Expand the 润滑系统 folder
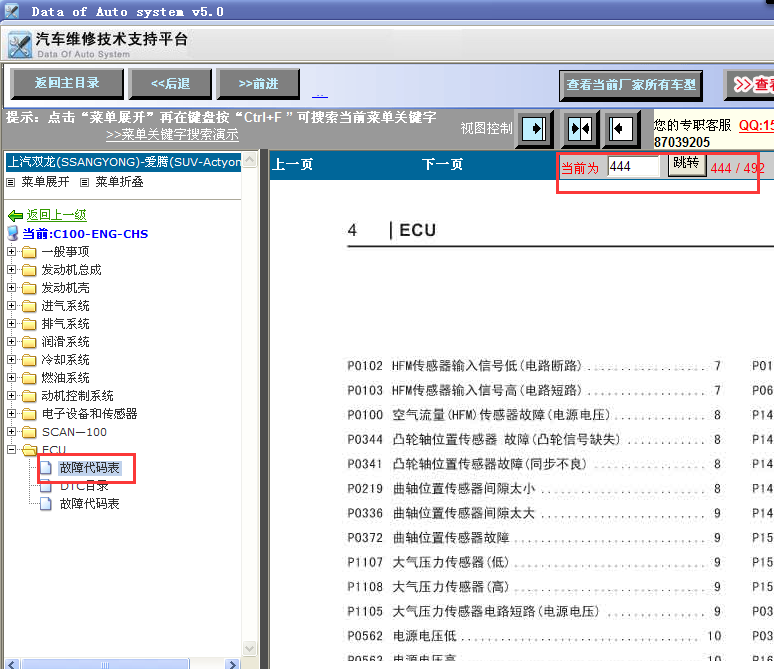774x669 pixels. pos(11,342)
